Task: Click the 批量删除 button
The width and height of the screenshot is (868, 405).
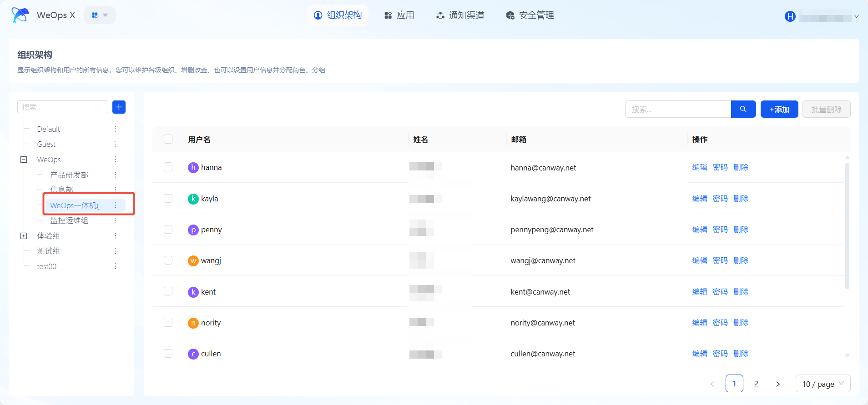Action: (827, 109)
